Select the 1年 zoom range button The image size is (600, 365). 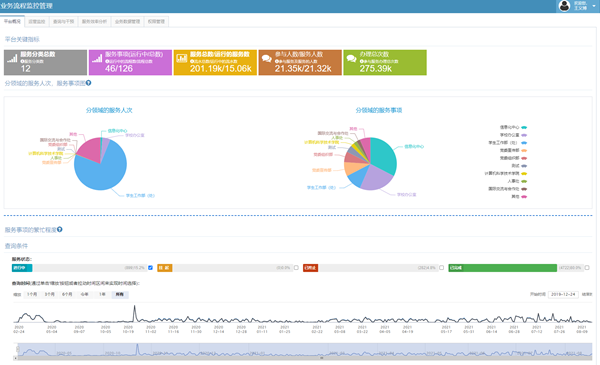[102, 295]
